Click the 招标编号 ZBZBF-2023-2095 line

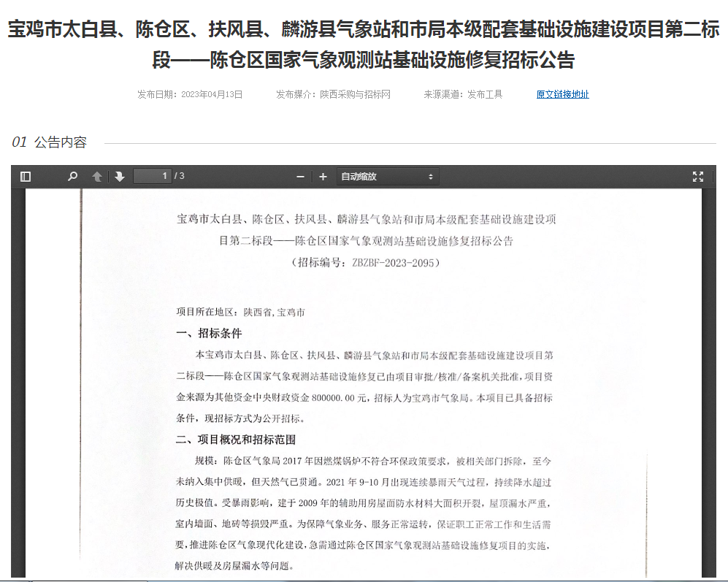[366, 262]
